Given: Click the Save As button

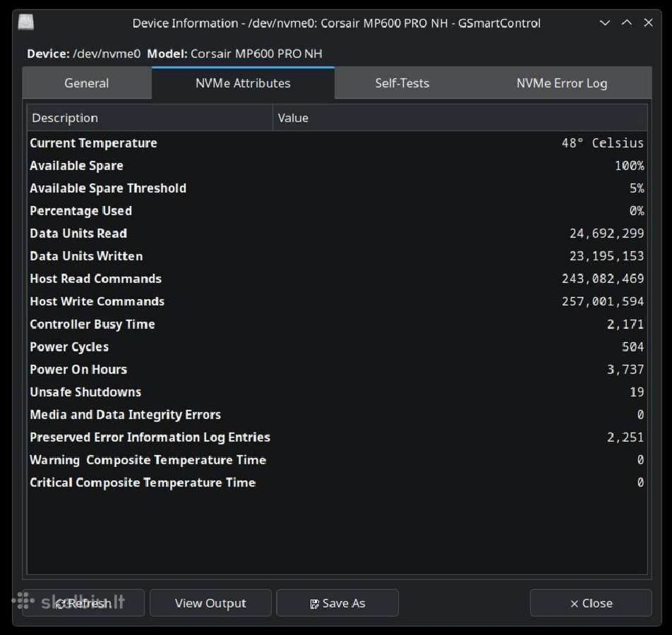Looking at the screenshot, I should point(337,603).
